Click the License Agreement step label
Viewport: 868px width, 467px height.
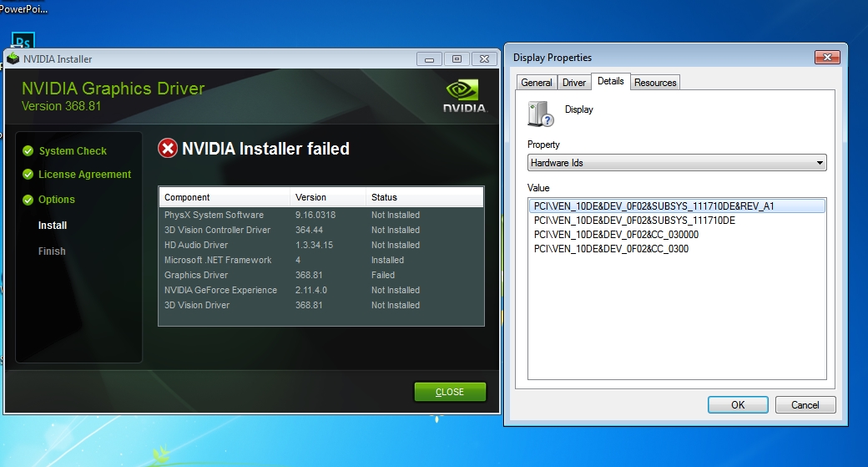84,175
